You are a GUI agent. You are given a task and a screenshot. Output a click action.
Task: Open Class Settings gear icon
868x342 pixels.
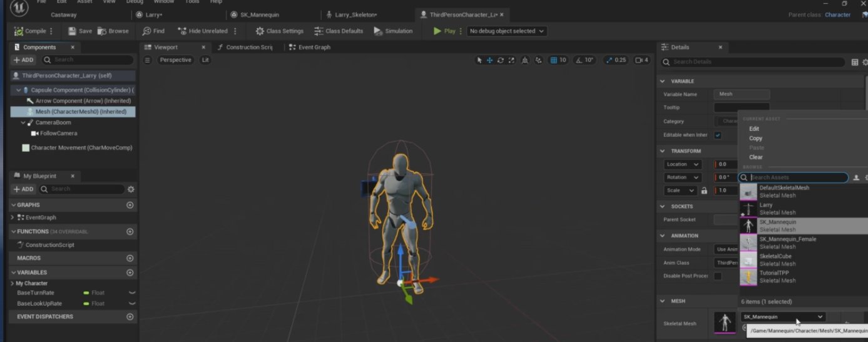pyautogui.click(x=260, y=31)
